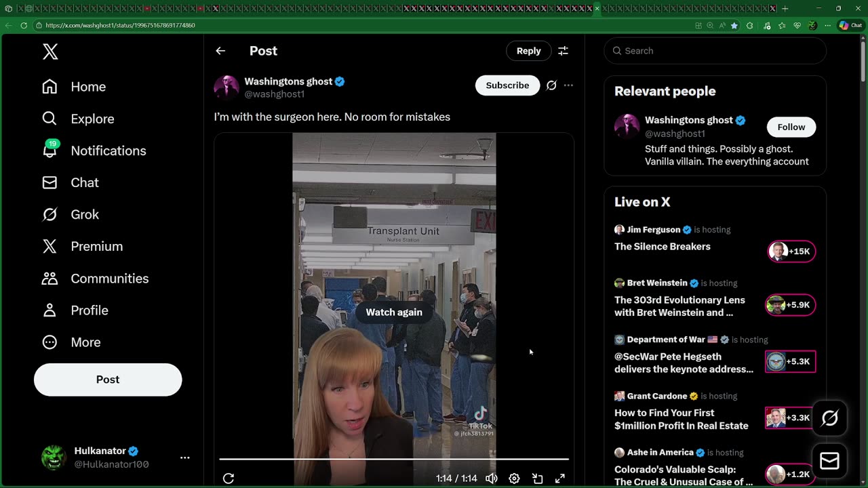Image resolution: width=868 pixels, height=488 pixels.
Task: Open The 303rd Evolutionary Lens space
Action: (x=679, y=306)
